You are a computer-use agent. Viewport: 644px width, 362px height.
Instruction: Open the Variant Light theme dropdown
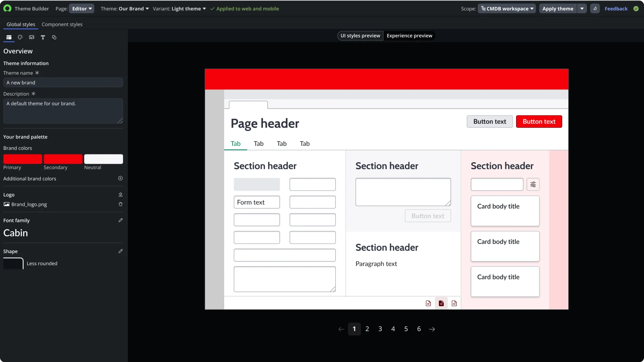point(189,8)
